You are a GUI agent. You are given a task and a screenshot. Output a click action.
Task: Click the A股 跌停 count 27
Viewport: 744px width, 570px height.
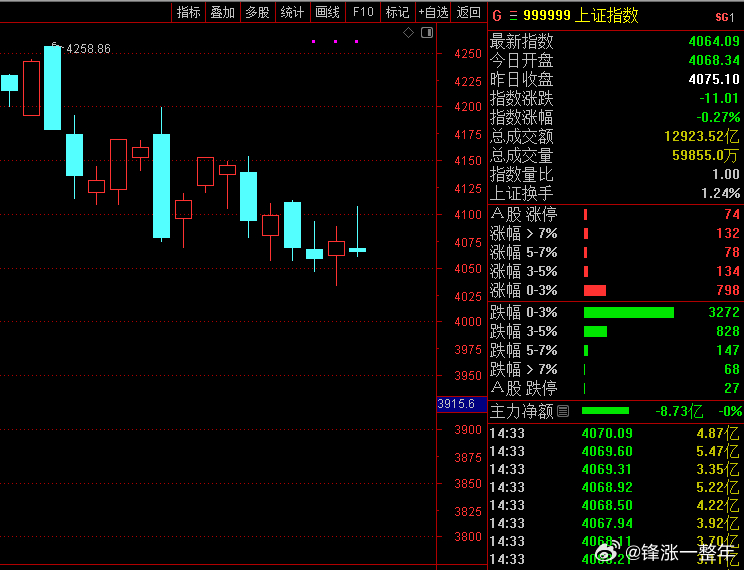(x=732, y=388)
